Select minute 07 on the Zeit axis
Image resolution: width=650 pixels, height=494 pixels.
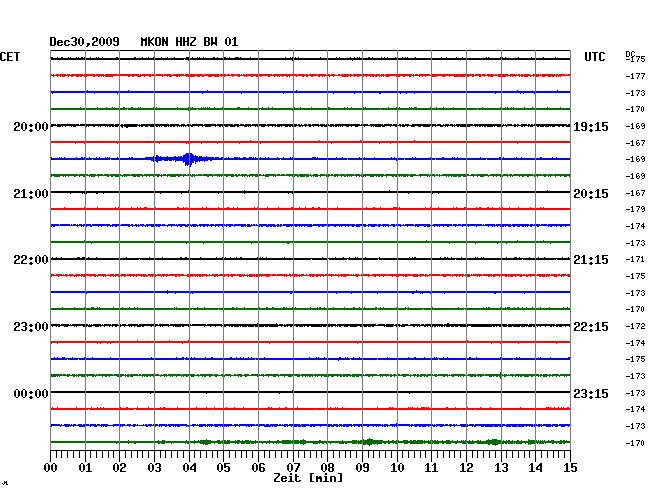[293, 468]
